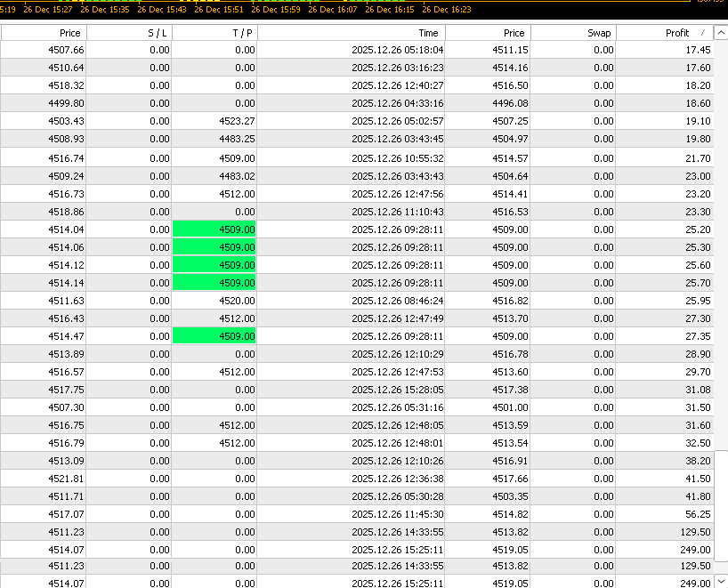The width and height of the screenshot is (728, 588).
Task: Select the row with profit 56.25
Action: point(356,514)
